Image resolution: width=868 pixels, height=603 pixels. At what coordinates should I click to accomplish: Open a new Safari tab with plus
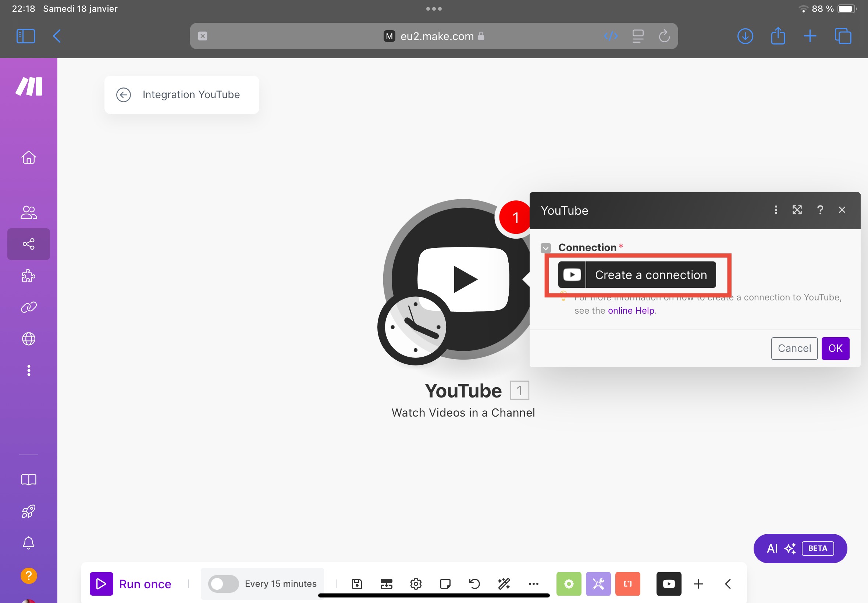point(810,36)
